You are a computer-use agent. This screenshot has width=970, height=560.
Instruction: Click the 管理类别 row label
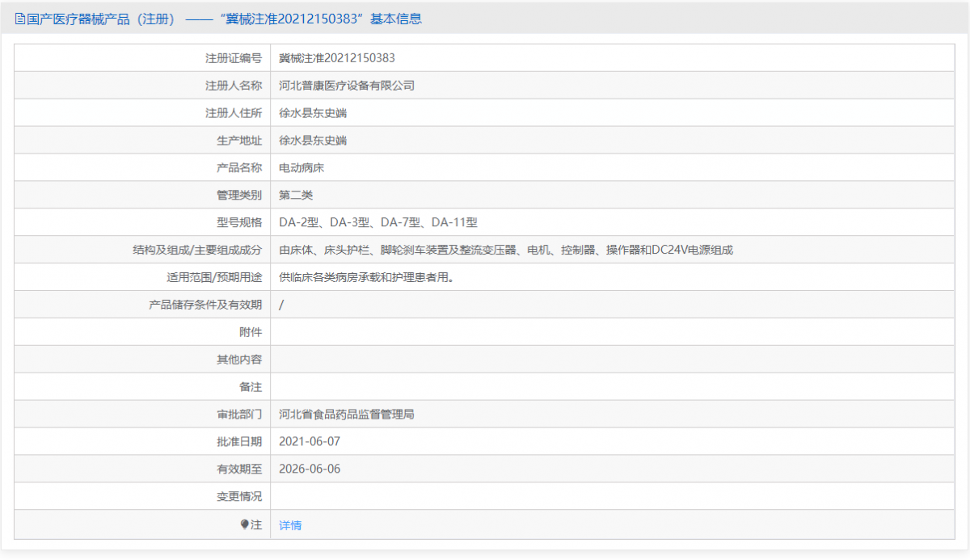[239, 196]
